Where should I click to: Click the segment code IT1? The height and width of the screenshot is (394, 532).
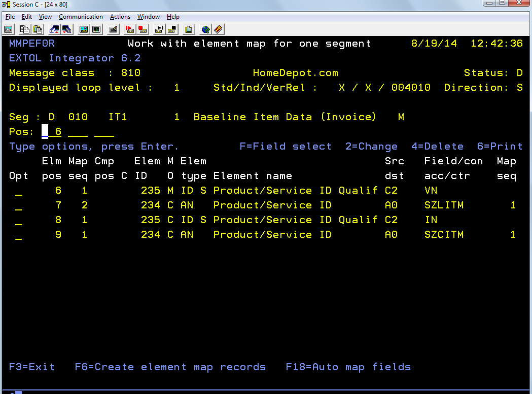[117, 117]
